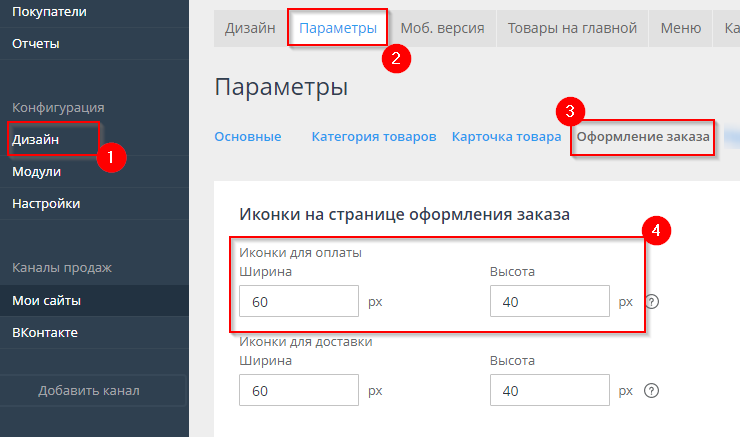
Task: Open the Товары на главной tab
Action: point(572,28)
